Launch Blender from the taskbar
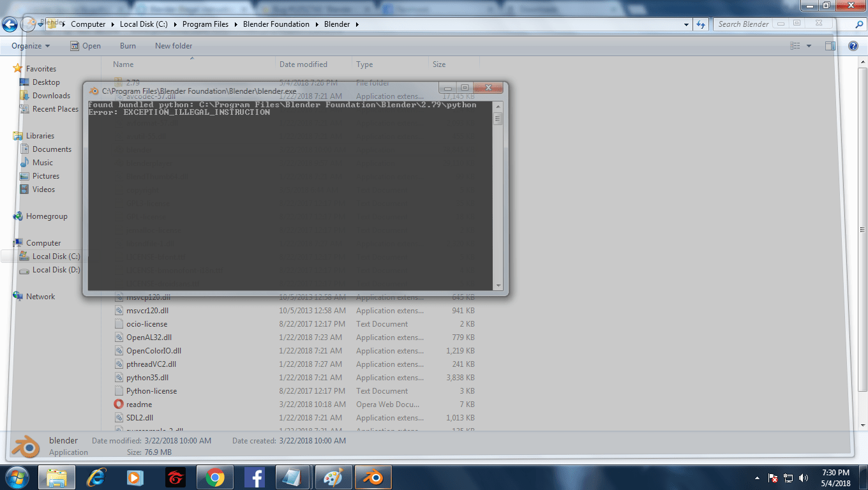The height and width of the screenshot is (490, 868). (x=372, y=477)
